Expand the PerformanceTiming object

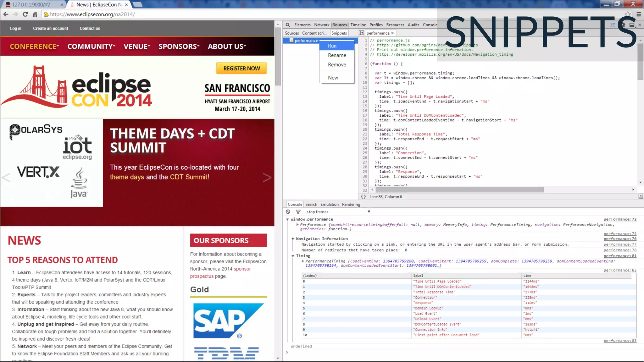click(x=303, y=261)
